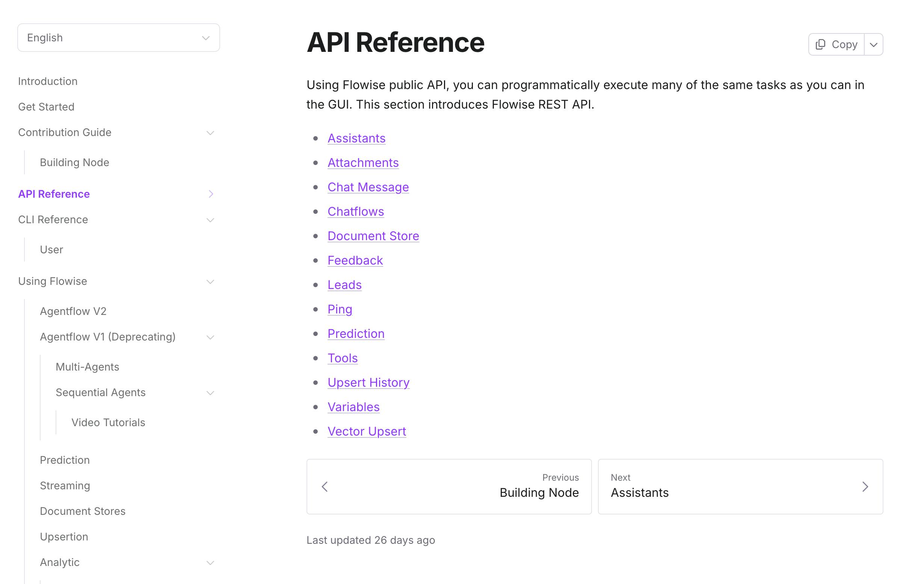Image resolution: width=924 pixels, height=584 pixels.
Task: Open Agentflow V2 sidebar page
Action: (x=73, y=311)
